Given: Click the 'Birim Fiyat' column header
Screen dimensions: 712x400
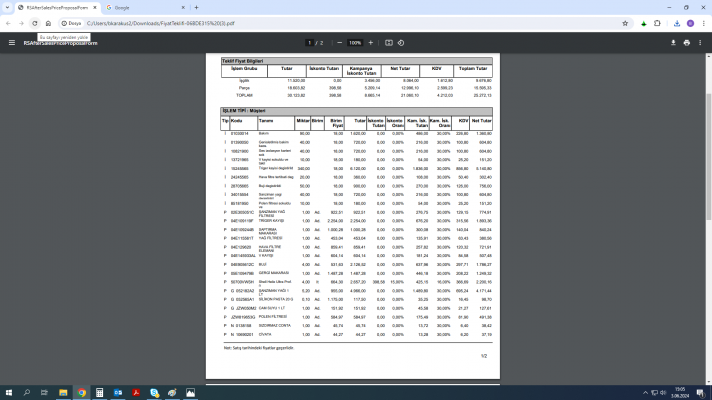Looking at the screenshot, I should point(336,123).
